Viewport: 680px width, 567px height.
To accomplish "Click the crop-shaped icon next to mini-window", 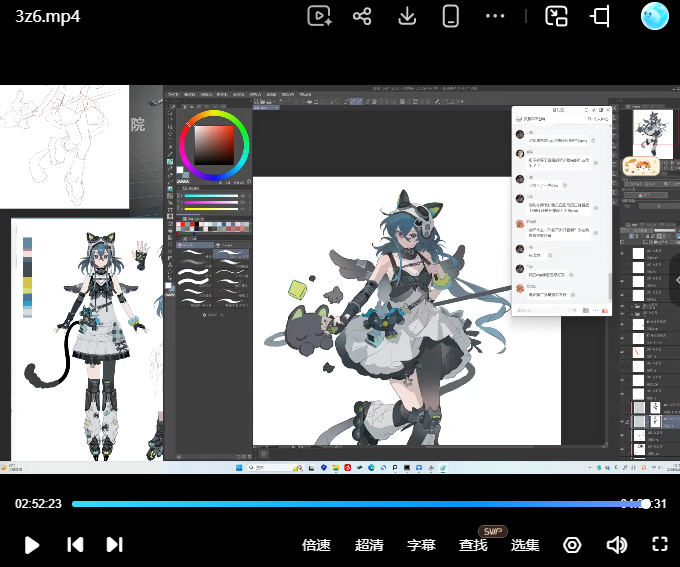I will (x=600, y=16).
